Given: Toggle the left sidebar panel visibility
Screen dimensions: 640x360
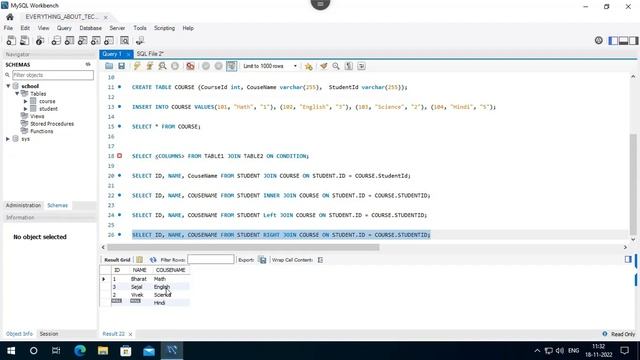Looking at the screenshot, I should click(613, 40).
